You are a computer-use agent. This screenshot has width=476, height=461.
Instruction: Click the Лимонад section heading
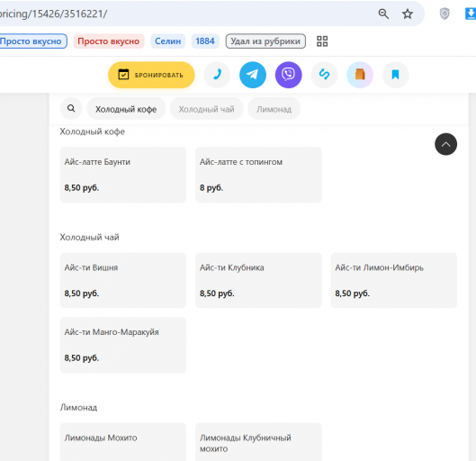pos(78,407)
